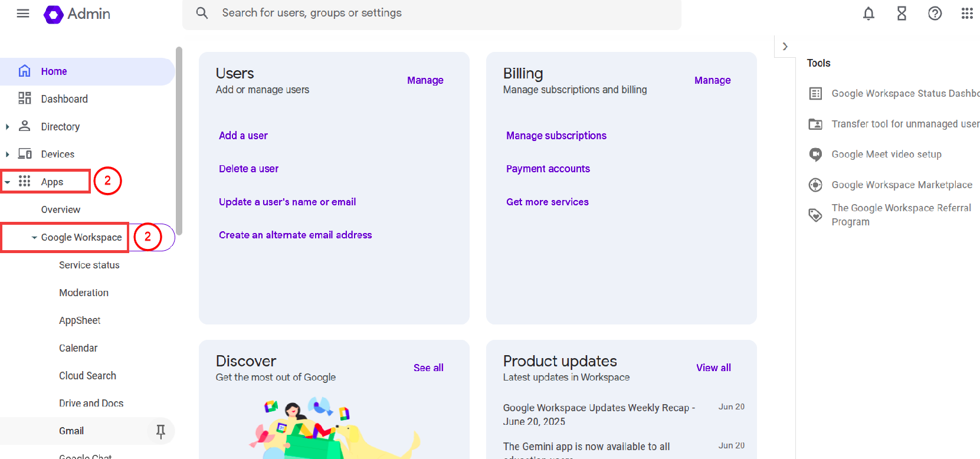Screen dimensions: 980x459
Task: Click the Discover illustration image
Action: click(334, 428)
